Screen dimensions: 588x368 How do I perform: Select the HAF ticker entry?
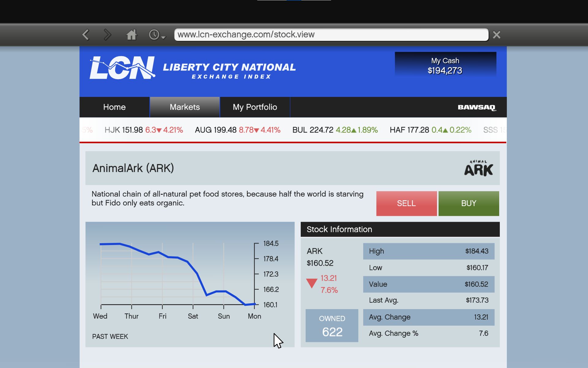(431, 130)
